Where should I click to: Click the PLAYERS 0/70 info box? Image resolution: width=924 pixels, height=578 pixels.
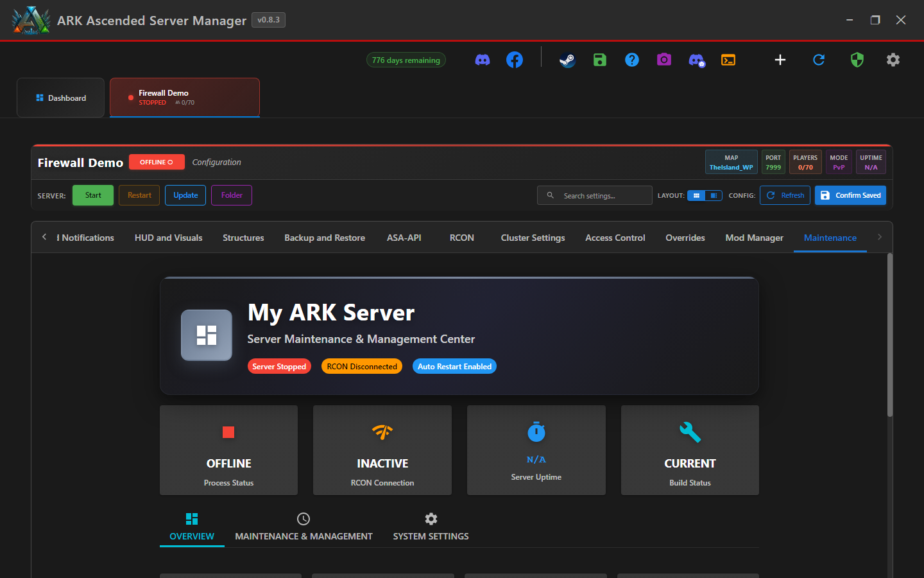[x=805, y=162]
